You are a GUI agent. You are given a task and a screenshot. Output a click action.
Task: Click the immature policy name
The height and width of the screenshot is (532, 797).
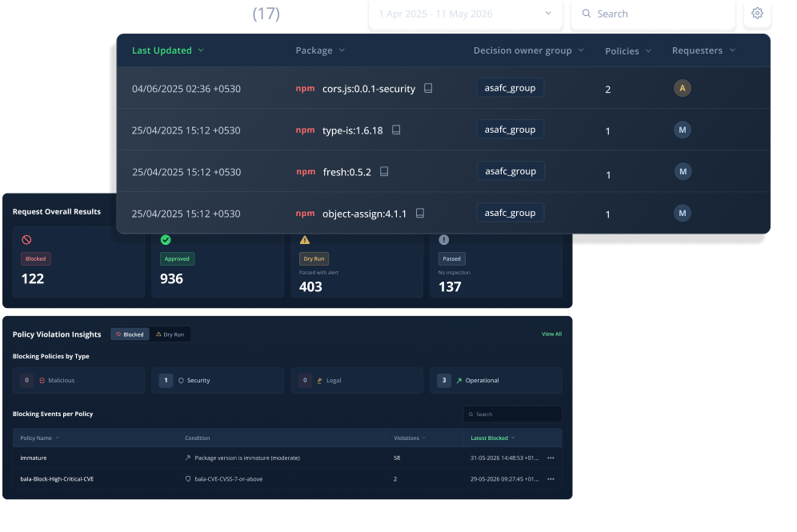tap(34, 458)
